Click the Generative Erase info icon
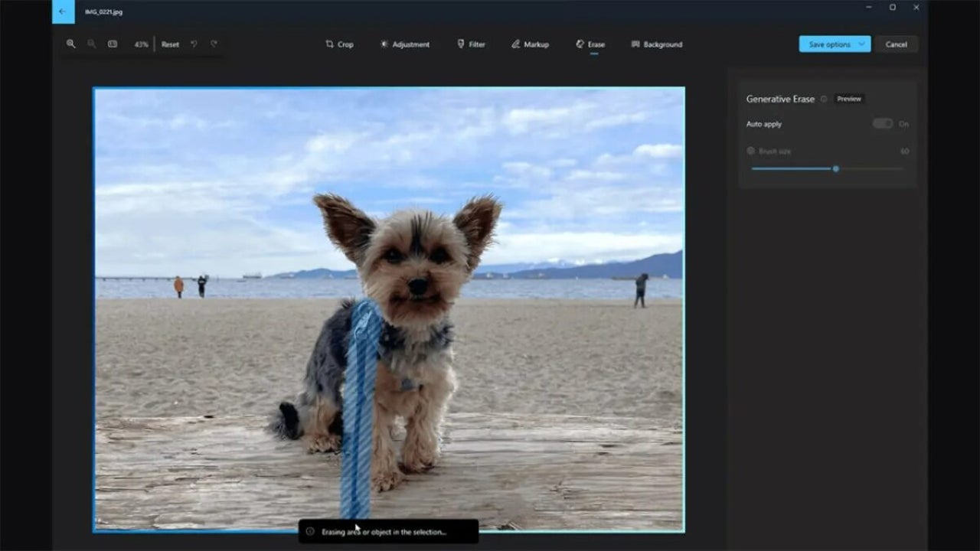The width and height of the screenshot is (980, 551). [x=823, y=99]
